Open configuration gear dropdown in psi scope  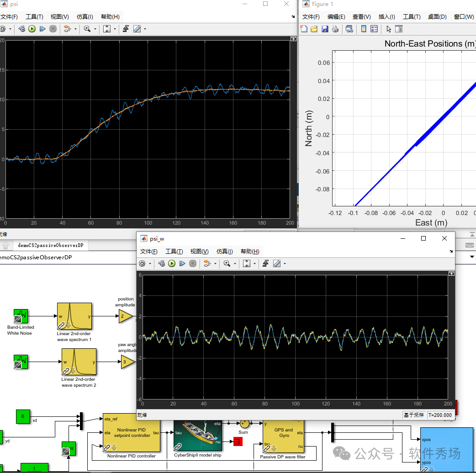pos(11,29)
